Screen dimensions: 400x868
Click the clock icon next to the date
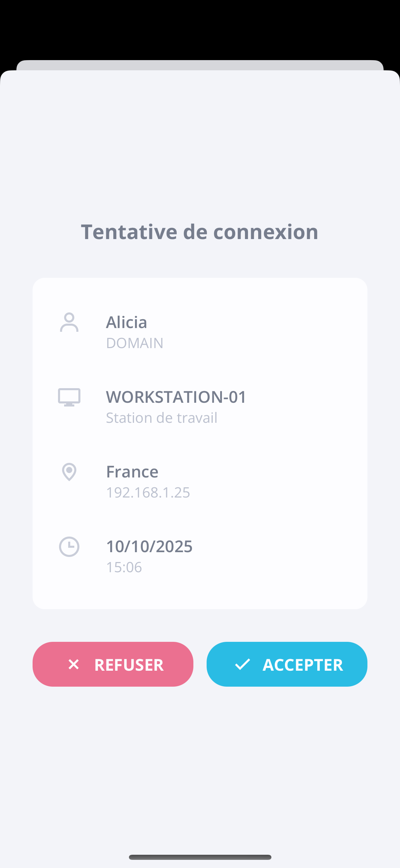pos(69,547)
